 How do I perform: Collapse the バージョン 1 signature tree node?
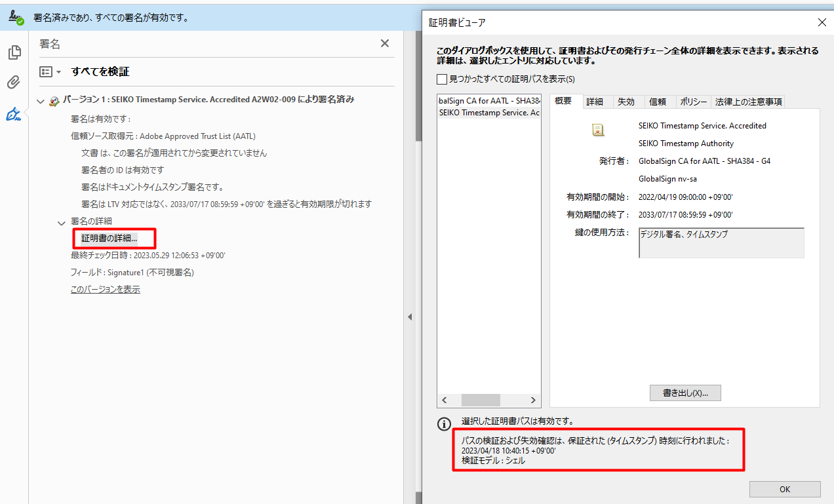pyautogui.click(x=41, y=101)
